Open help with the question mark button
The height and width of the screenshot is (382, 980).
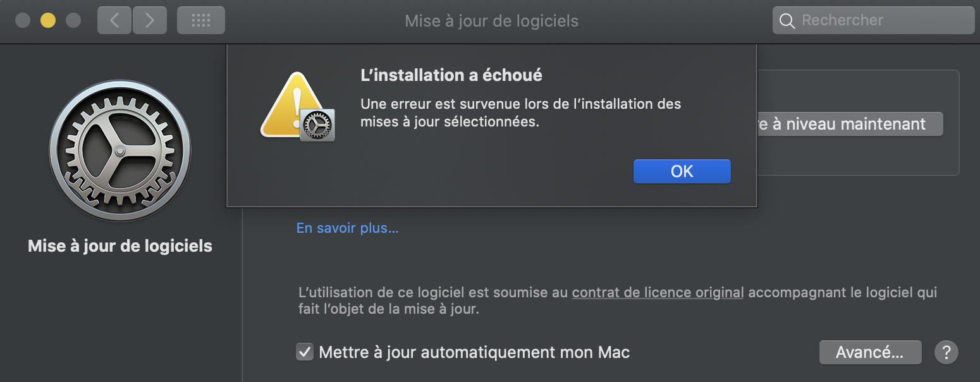pyautogui.click(x=946, y=352)
